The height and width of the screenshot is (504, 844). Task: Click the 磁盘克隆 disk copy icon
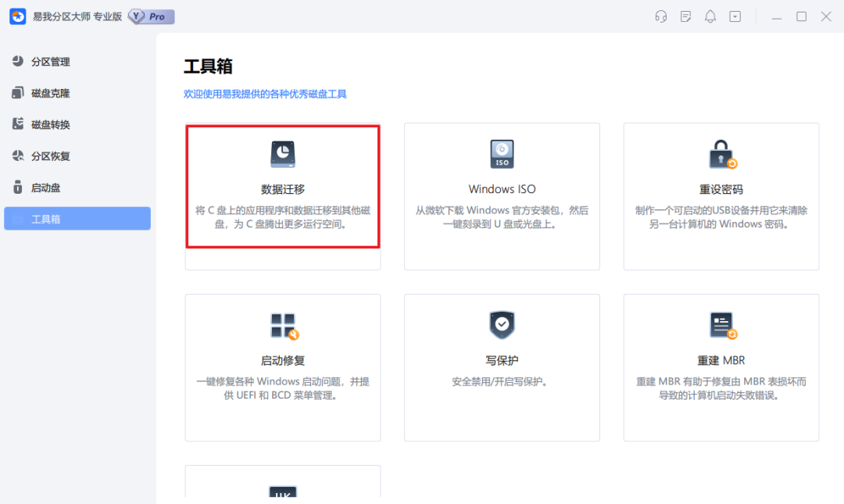point(18,93)
